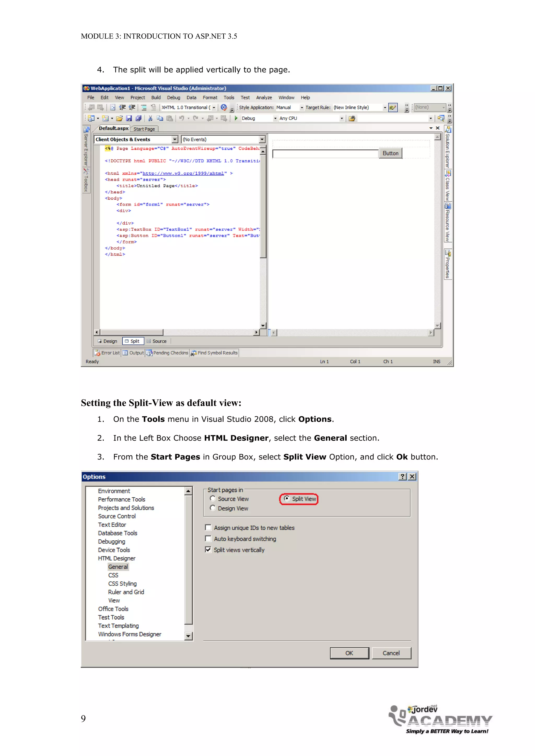Click the Increase Indent icon
Image resolution: width=535 pixels, height=756 pixels.
click(132, 107)
